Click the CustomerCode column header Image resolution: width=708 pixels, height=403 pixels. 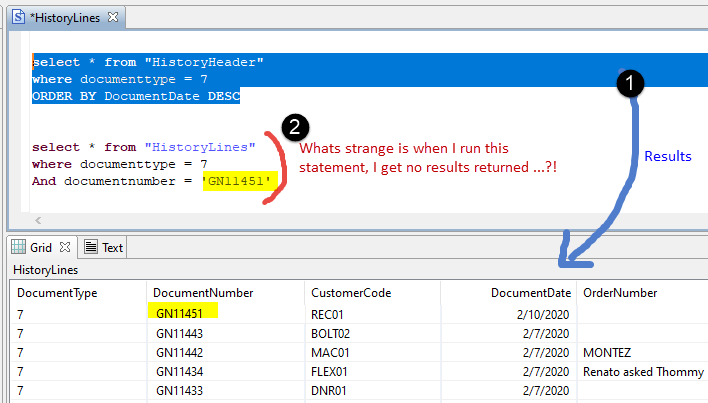pos(350,292)
